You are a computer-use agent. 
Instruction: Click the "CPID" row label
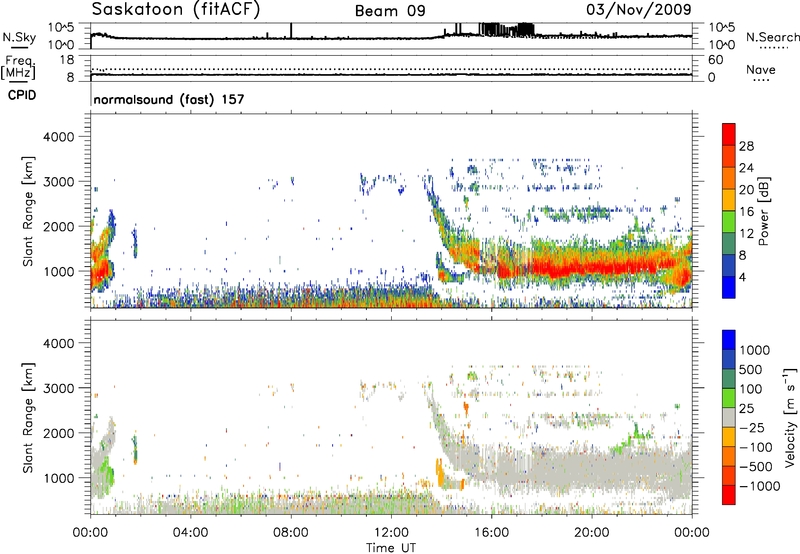pos(21,95)
